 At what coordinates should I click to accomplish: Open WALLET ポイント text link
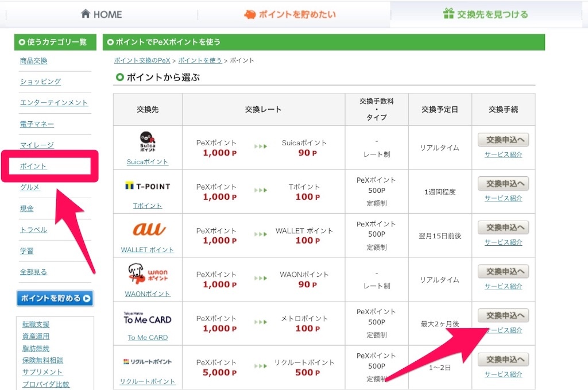[x=148, y=250]
